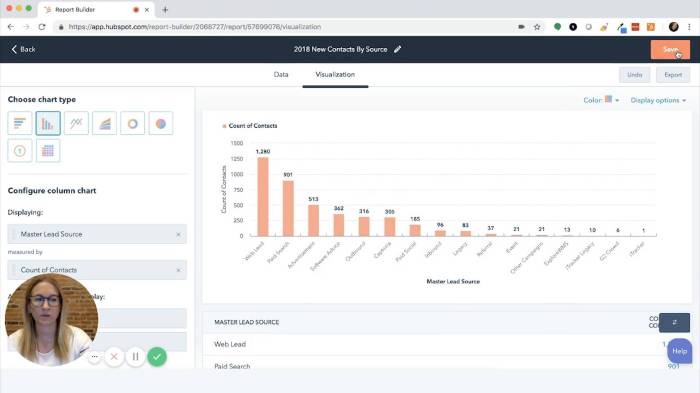
Task: Click the swap arrows button above the table
Action: [674, 322]
